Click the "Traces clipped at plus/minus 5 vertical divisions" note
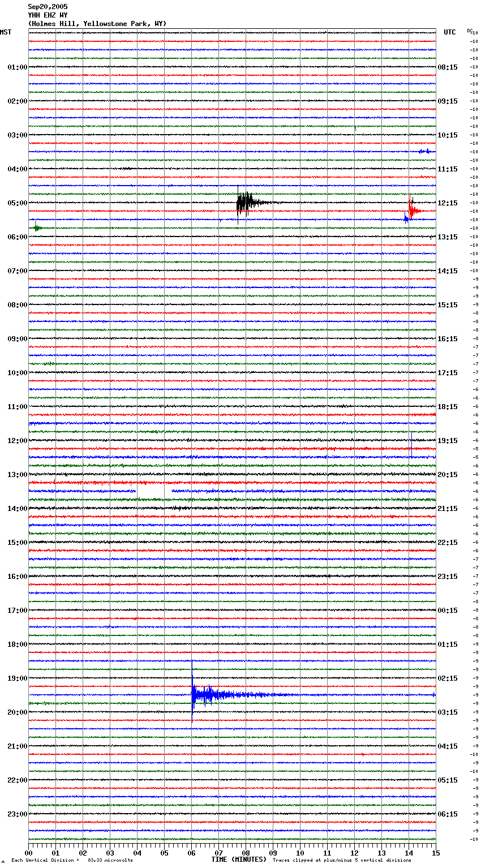This screenshot has width=481, height=868. click(x=342, y=860)
